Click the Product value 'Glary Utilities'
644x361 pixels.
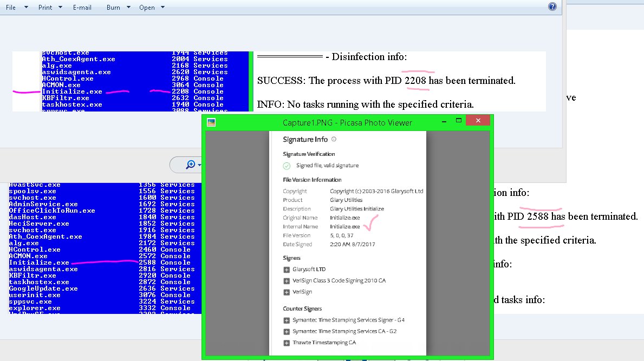coord(346,200)
